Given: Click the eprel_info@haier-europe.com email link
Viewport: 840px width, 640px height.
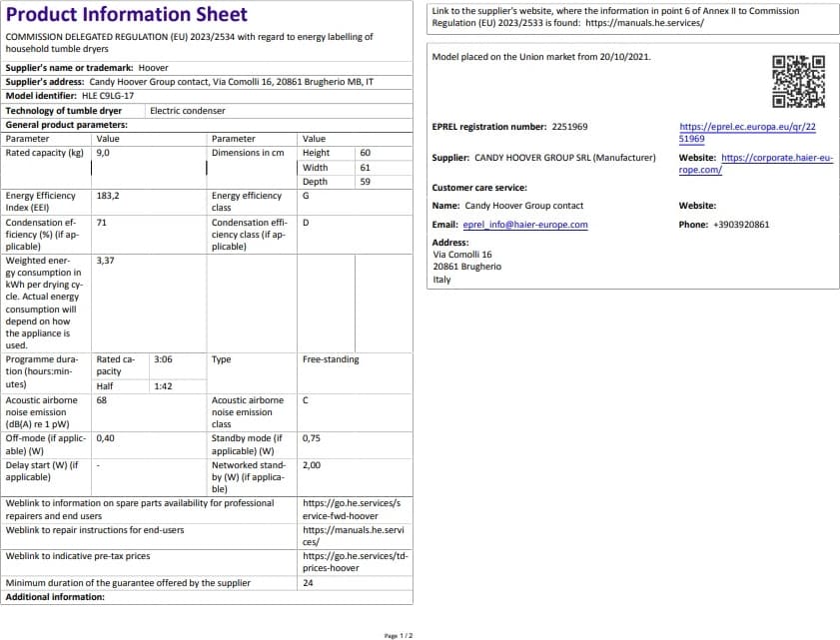Looking at the screenshot, I should [525, 225].
